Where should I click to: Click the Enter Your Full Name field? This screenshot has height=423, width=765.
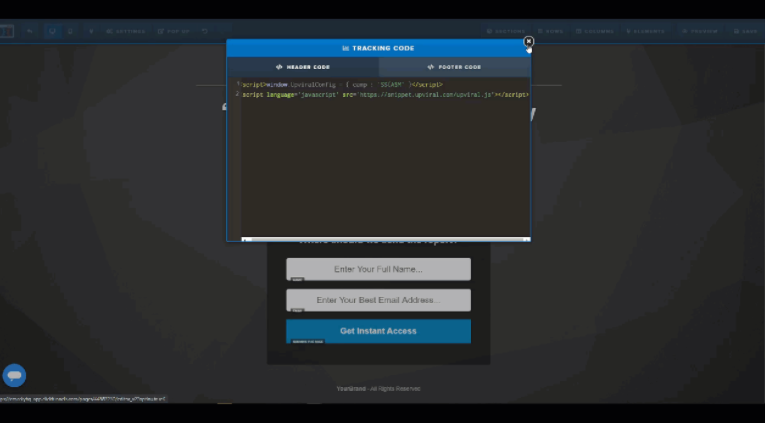[x=379, y=269]
